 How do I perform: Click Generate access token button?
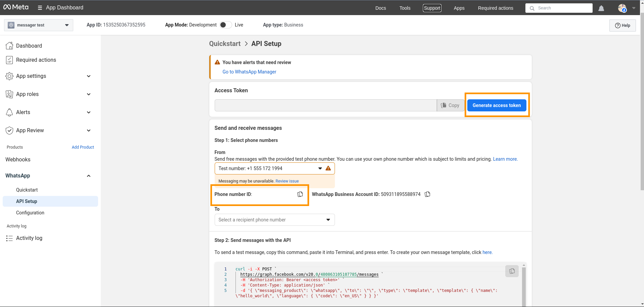pos(497,105)
